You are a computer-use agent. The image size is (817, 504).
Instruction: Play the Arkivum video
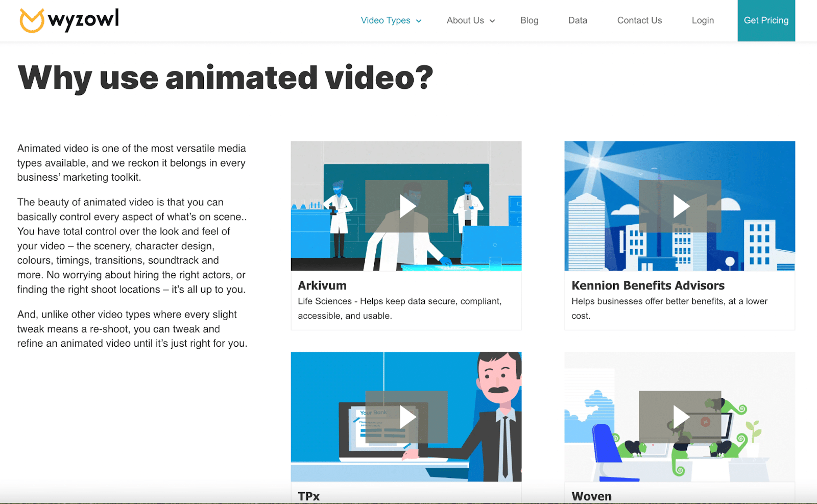(x=406, y=206)
